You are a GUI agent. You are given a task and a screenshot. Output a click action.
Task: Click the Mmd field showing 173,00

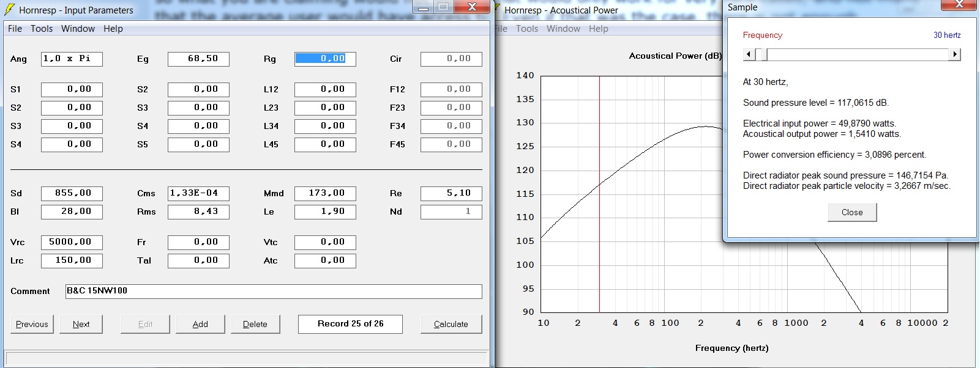[325, 193]
